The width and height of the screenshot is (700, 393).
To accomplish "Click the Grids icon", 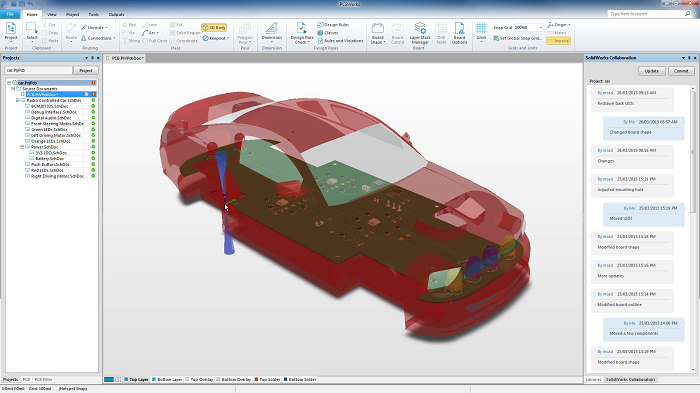I will point(481,31).
